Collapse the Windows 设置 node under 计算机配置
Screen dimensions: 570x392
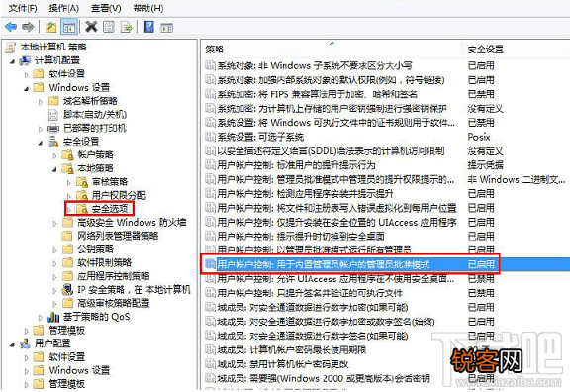(x=26, y=89)
